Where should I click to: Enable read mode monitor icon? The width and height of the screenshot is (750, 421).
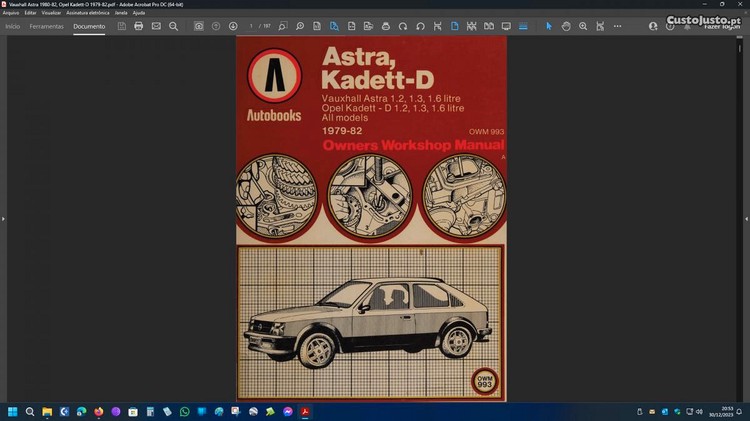click(505, 26)
